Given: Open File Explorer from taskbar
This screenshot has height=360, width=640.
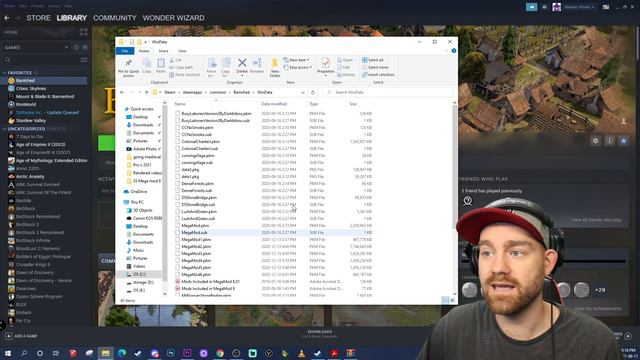Looking at the screenshot, I should (x=105, y=353).
